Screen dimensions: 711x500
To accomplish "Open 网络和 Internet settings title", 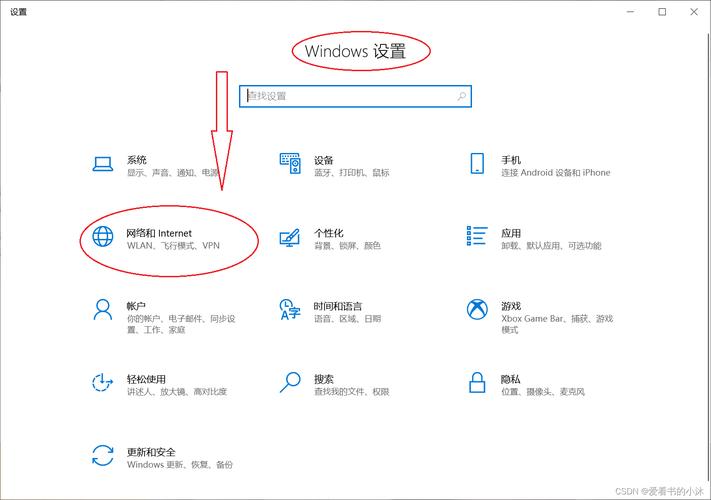I will tap(159, 233).
